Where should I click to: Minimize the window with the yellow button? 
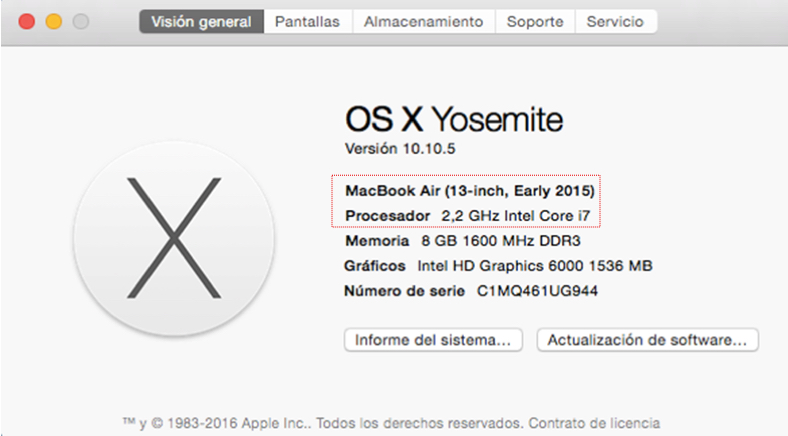54,22
